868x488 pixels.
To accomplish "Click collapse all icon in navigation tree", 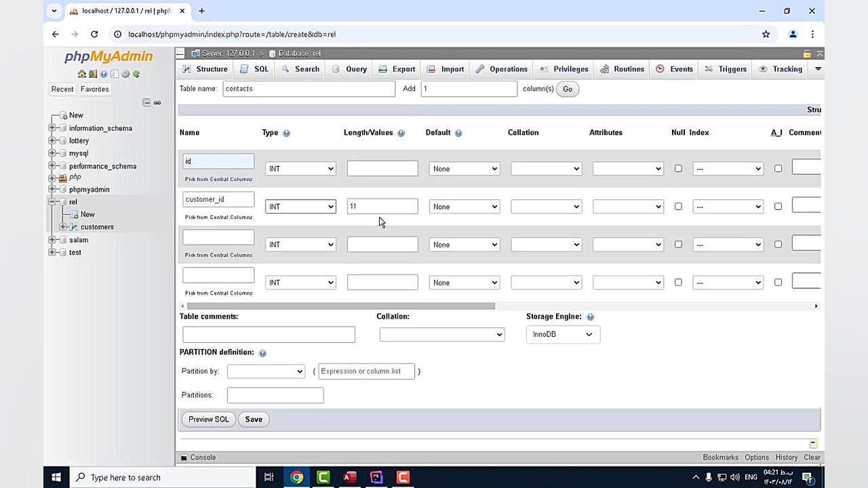I will pos(146,102).
